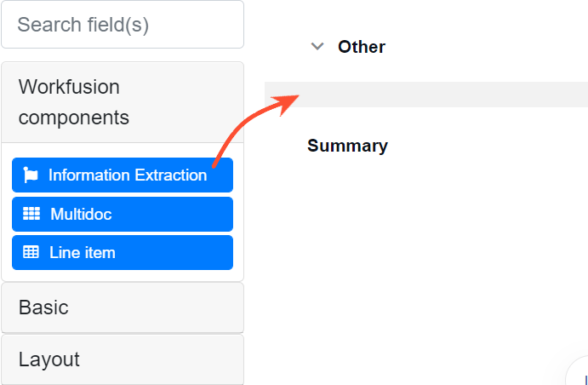Collapse the Workfusion components group
The height and width of the screenshot is (385, 588).
pyautogui.click(x=123, y=102)
